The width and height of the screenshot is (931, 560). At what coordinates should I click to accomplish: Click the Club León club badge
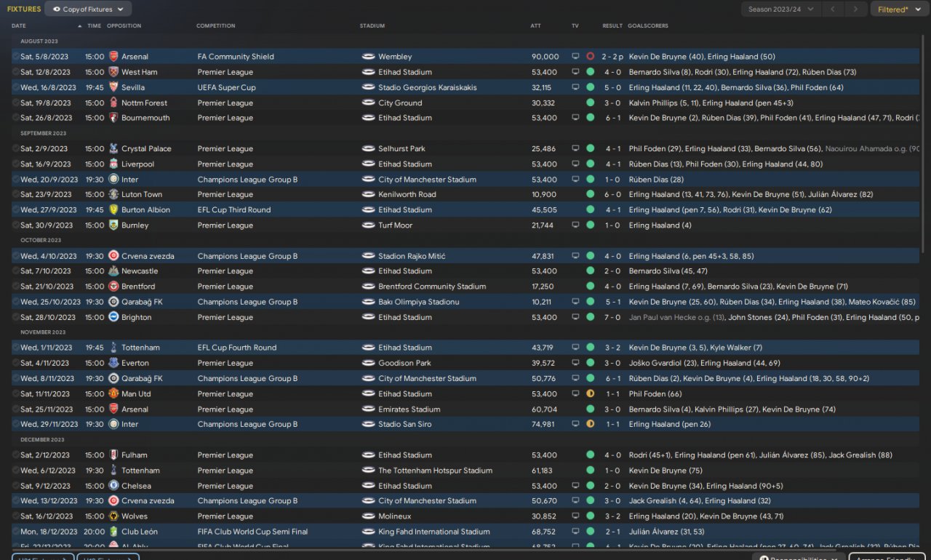click(113, 532)
